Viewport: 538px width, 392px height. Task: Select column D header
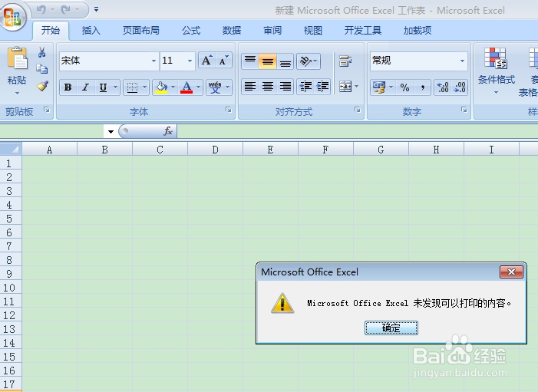tap(215, 149)
